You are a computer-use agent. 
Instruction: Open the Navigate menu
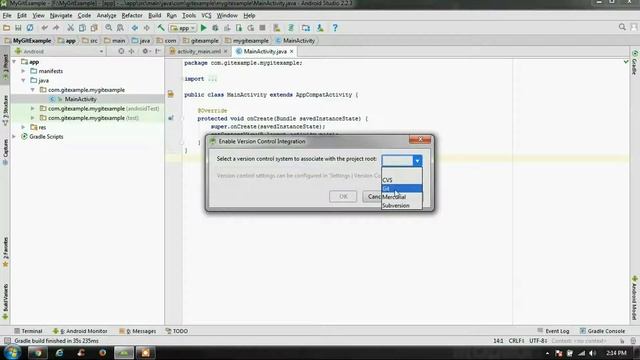61,16
